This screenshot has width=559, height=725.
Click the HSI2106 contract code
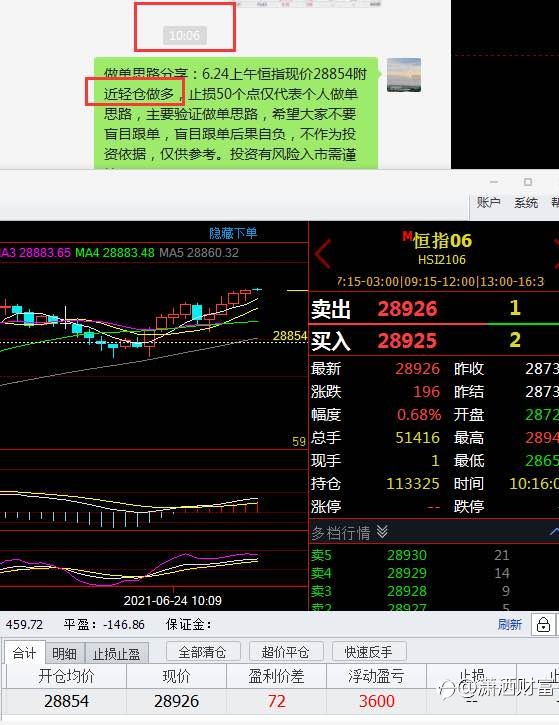click(x=442, y=259)
